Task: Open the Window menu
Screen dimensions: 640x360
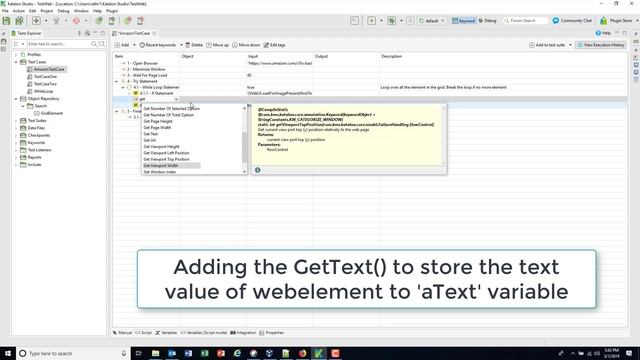Action: pos(81,11)
